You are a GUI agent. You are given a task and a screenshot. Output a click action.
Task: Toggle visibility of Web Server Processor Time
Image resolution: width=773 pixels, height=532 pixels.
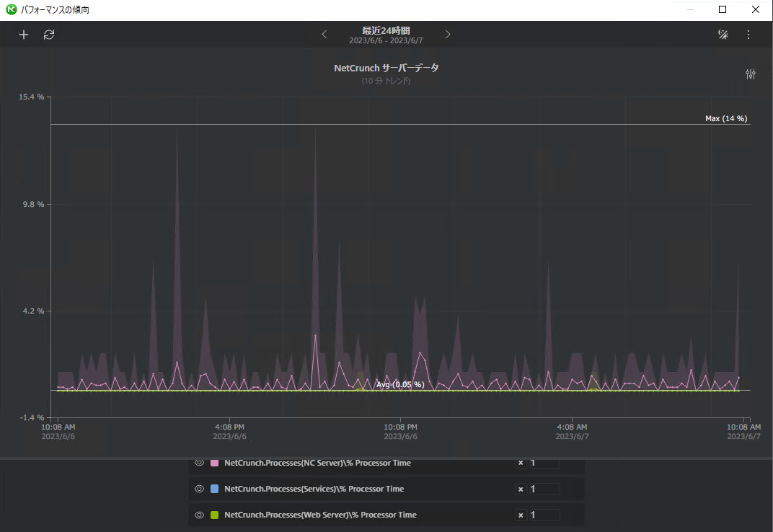click(x=199, y=515)
